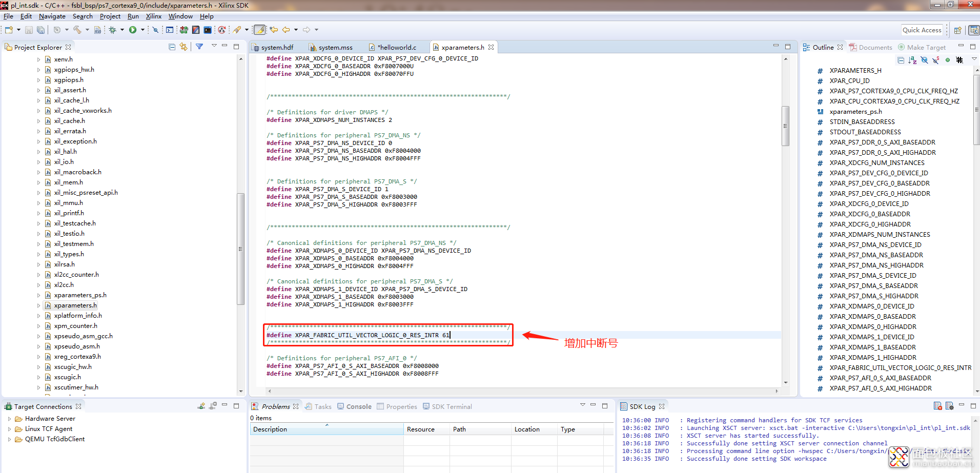Viewport: 980px width, 473px height.
Task: Toggle Skip All Breakpoints icon
Action: point(155,30)
